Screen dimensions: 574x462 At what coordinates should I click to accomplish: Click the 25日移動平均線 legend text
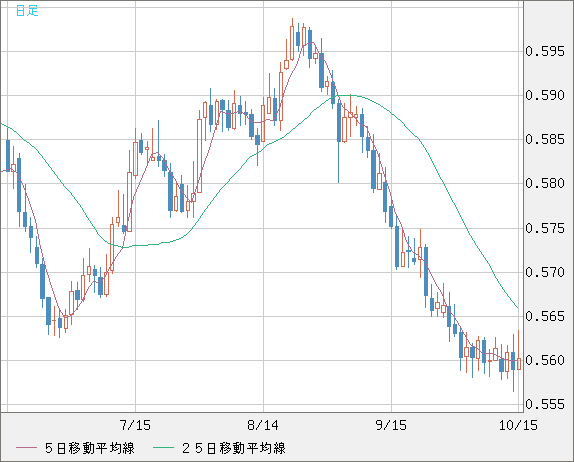click(234, 448)
